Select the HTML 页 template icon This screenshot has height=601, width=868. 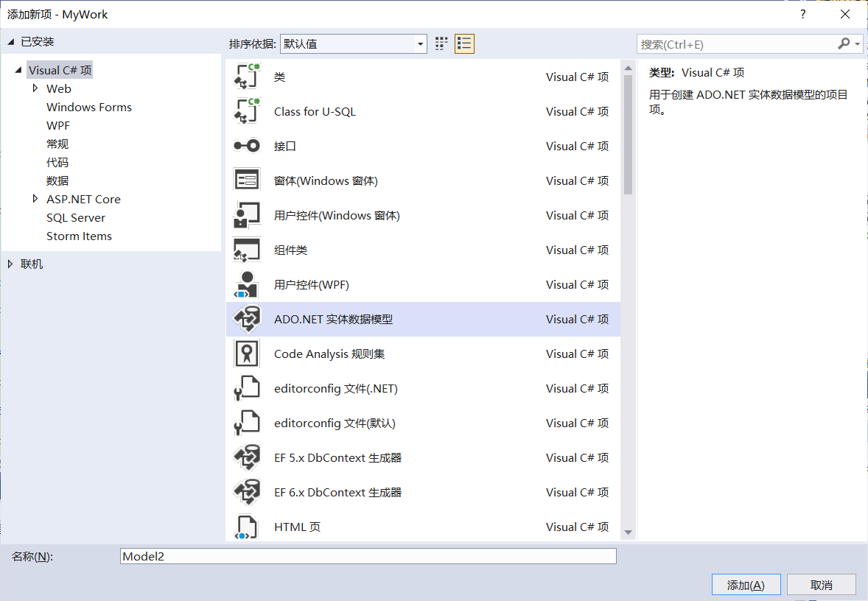[246, 526]
